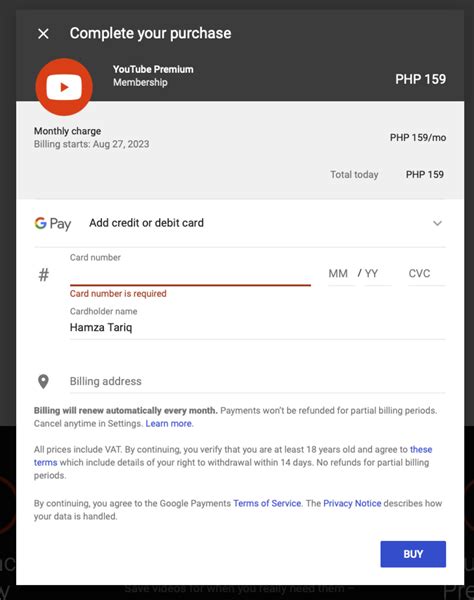Click the Monthly charge label
Viewport: 474px width, 600px height.
[x=67, y=131]
